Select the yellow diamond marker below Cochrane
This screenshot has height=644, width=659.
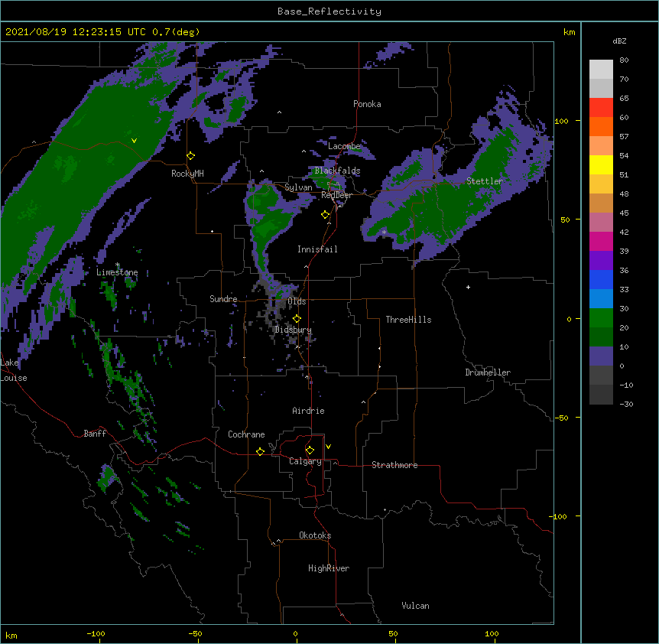(x=260, y=451)
